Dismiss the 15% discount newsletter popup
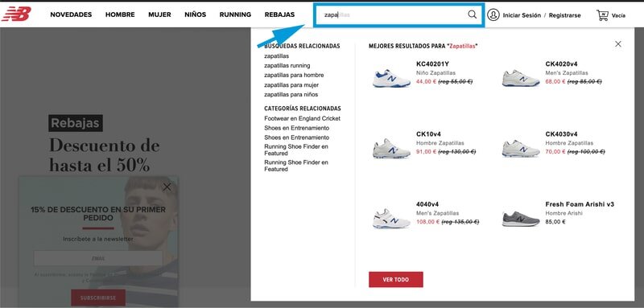This screenshot has width=644, height=308. [x=167, y=187]
